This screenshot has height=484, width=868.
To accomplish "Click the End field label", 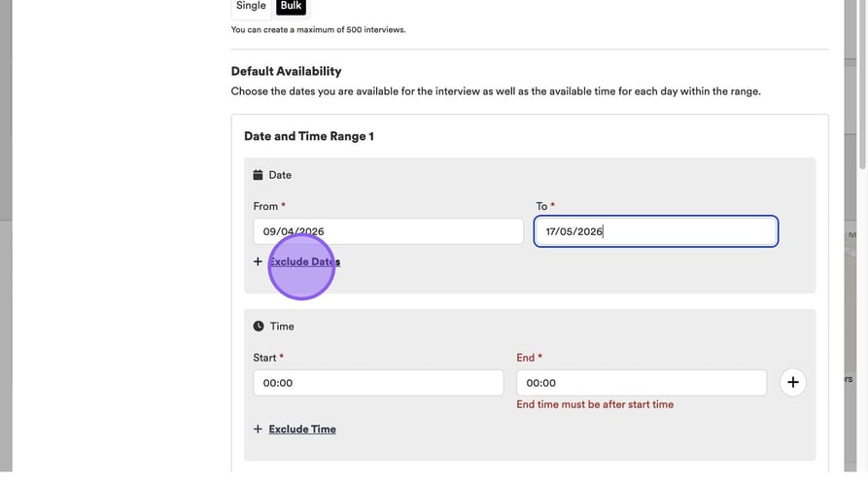I will (526, 358).
